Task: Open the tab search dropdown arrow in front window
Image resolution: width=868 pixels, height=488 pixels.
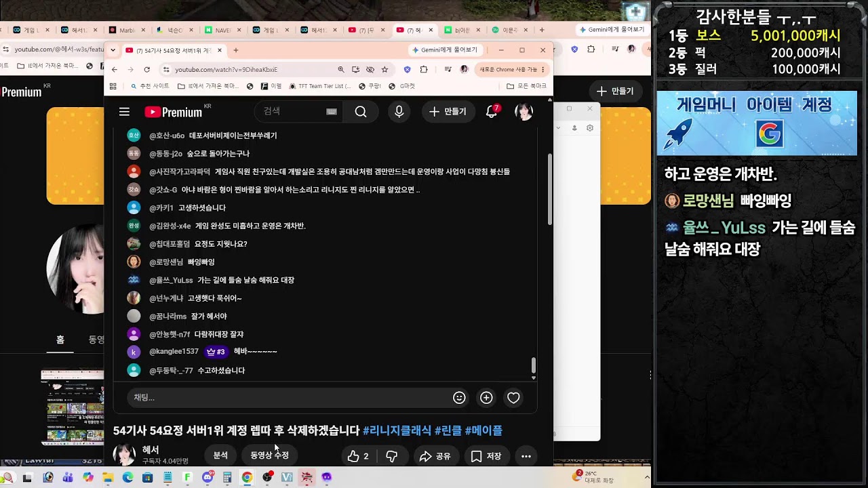Action: click(x=113, y=50)
